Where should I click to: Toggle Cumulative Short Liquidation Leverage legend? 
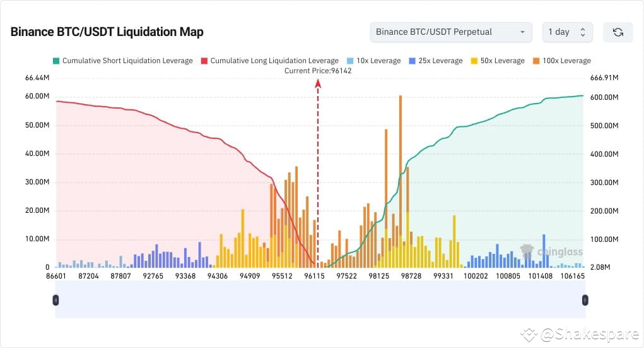tap(123, 61)
